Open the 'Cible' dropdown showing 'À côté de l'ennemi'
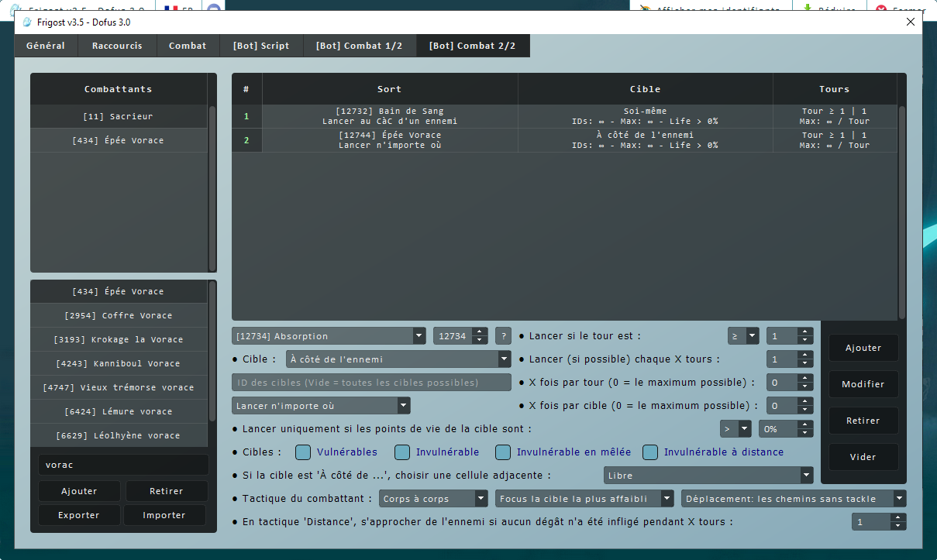Image resolution: width=937 pixels, height=560 pixels. tap(505, 359)
